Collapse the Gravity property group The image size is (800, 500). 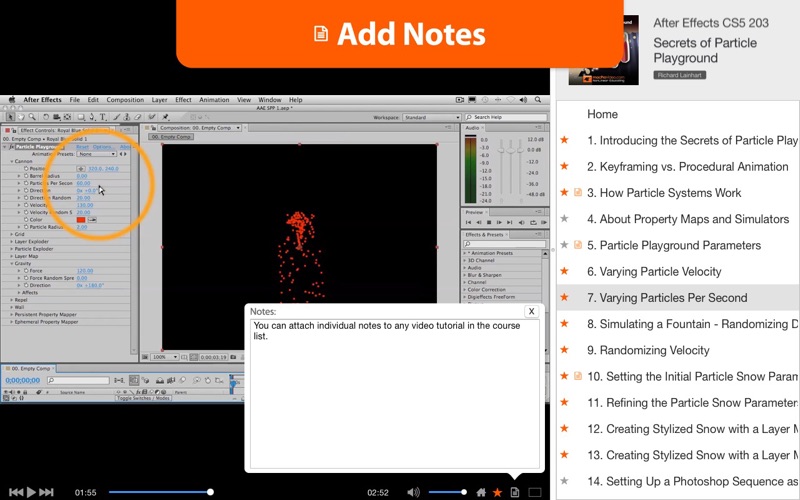pos(12,263)
